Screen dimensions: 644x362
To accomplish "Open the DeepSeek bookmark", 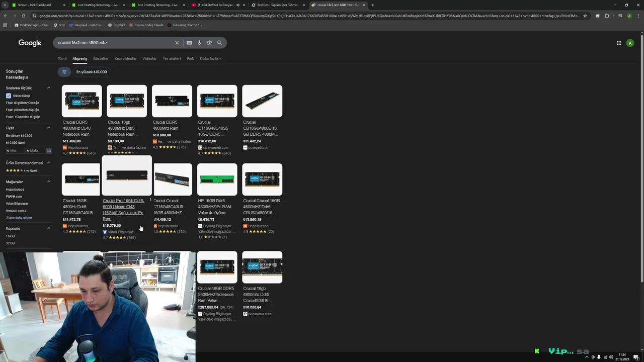I will point(86,25).
